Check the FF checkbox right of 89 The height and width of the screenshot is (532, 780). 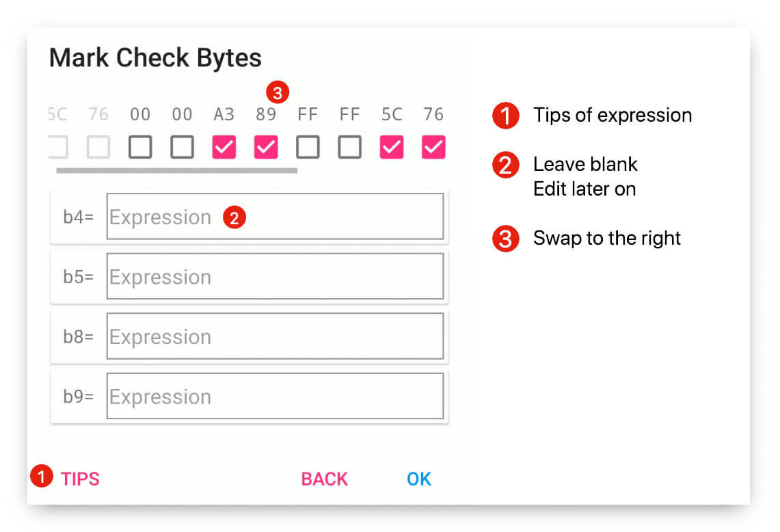point(308,147)
